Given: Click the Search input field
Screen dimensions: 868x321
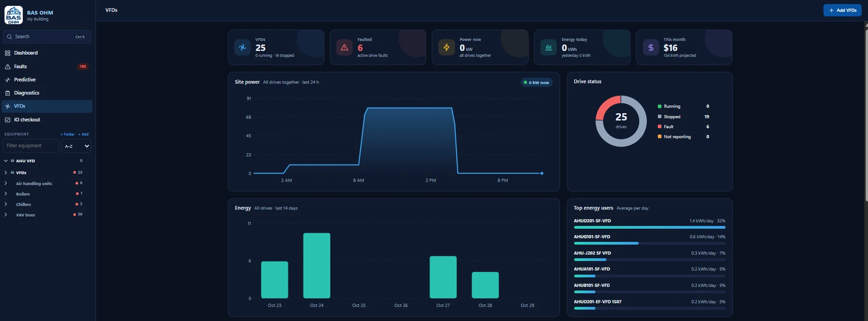Looking at the screenshot, I should click(x=47, y=37).
